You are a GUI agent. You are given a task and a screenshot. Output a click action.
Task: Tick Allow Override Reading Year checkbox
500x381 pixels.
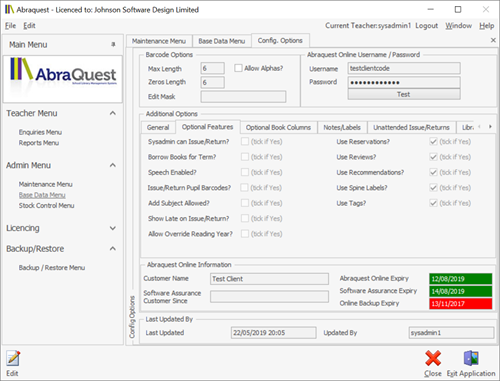click(245, 234)
